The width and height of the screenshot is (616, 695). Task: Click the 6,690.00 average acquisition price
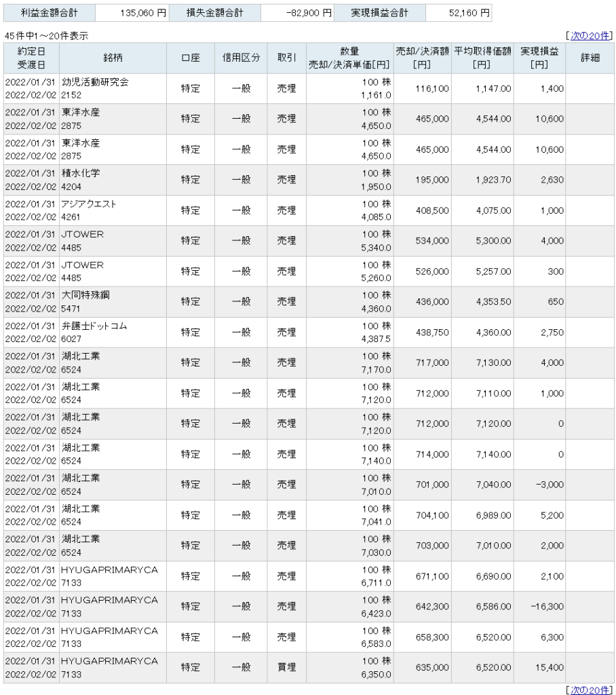493,576
